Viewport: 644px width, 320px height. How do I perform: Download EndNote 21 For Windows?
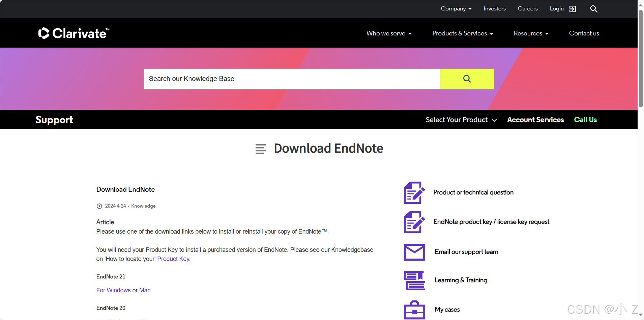click(113, 290)
